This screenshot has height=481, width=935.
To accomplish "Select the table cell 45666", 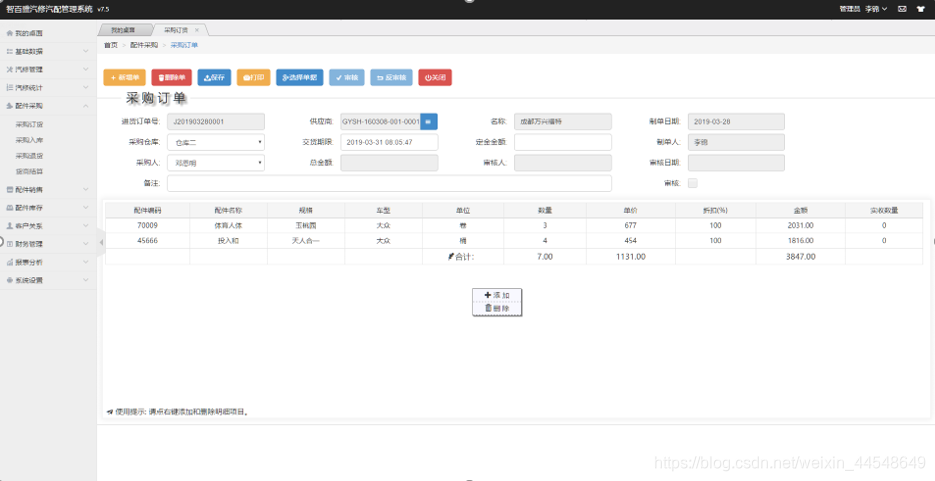I will pyautogui.click(x=147, y=241).
